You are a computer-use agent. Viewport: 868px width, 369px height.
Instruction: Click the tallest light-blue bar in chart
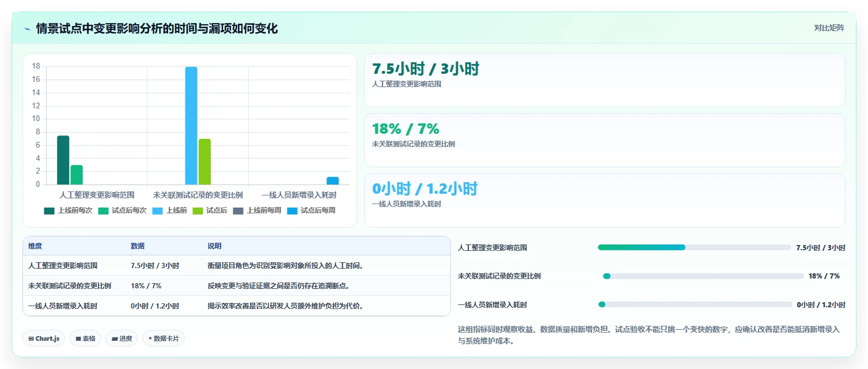pos(191,126)
